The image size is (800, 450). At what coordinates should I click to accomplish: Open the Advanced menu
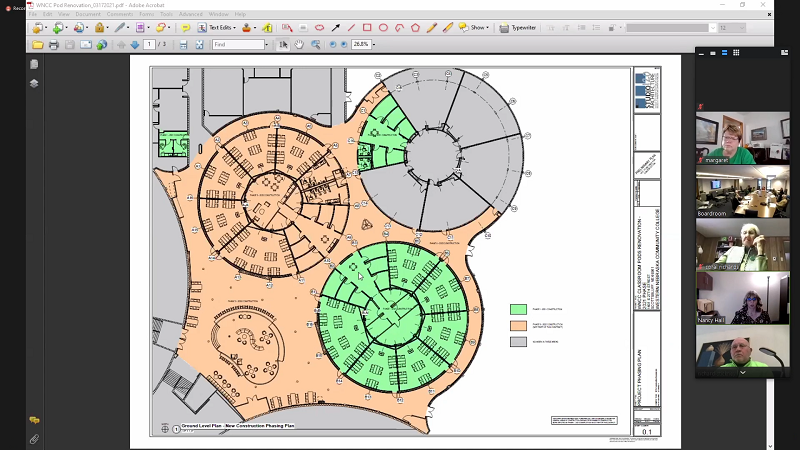tap(190, 14)
